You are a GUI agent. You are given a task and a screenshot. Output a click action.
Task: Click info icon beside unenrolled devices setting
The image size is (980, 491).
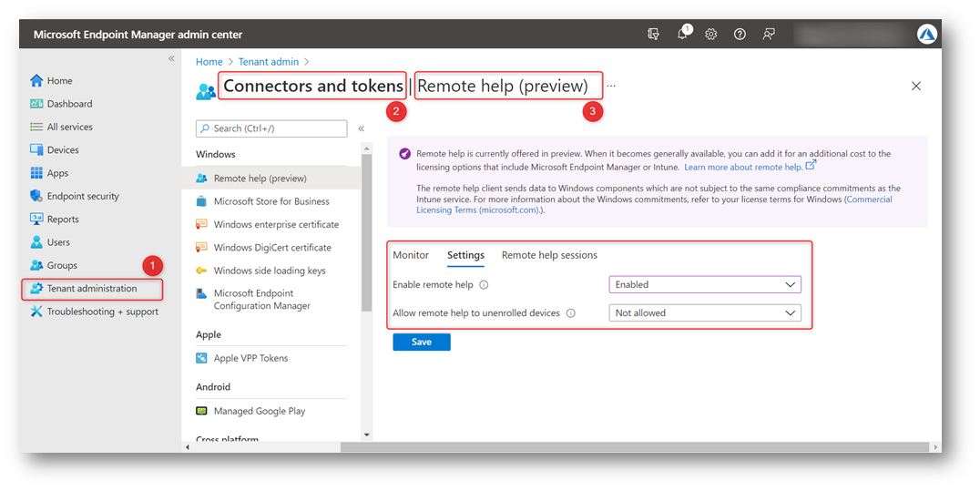[571, 313]
